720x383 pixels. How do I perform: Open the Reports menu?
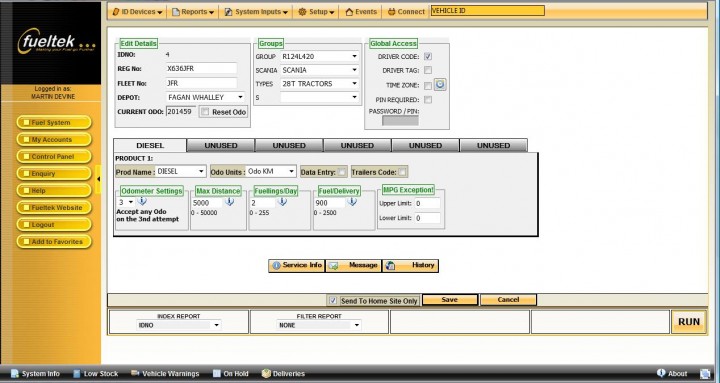[193, 12]
